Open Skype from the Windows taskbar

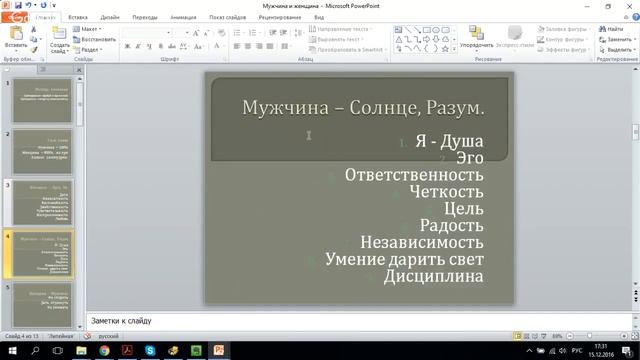coord(150,351)
